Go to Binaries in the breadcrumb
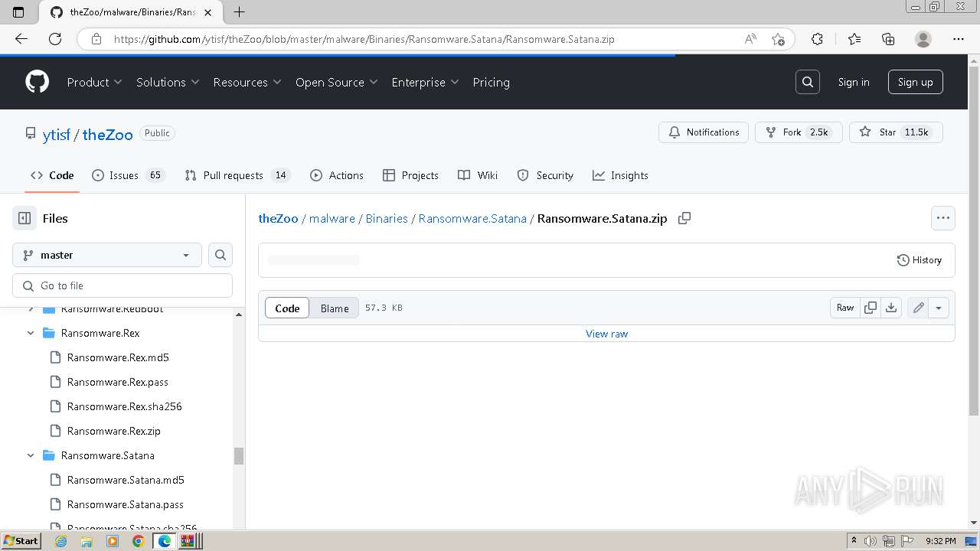980x551 pixels. click(x=387, y=218)
